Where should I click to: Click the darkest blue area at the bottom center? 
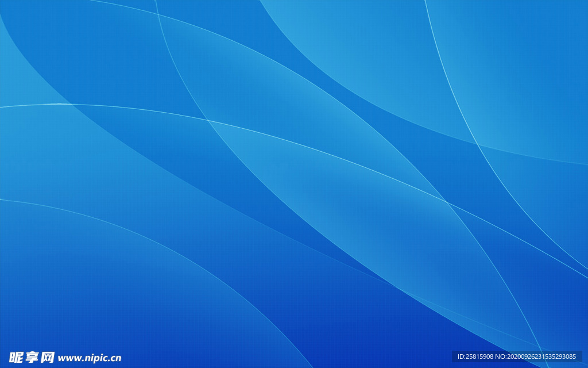click(x=345, y=345)
